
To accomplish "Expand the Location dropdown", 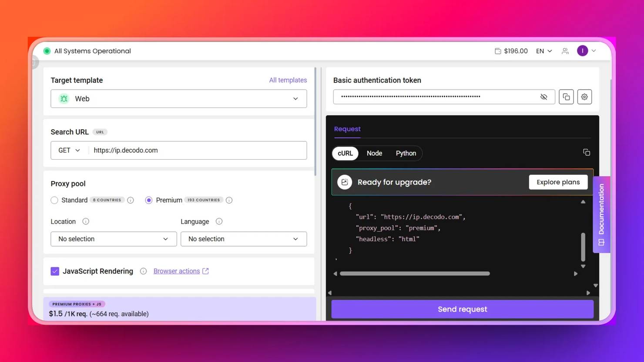I will click(x=114, y=239).
